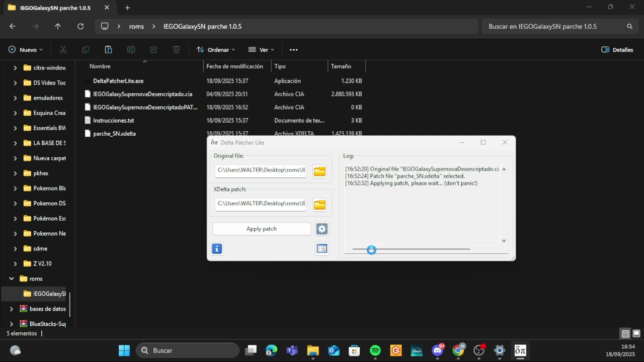
Task: Toggle the Delta Patcher log view icon
Action: click(322, 248)
